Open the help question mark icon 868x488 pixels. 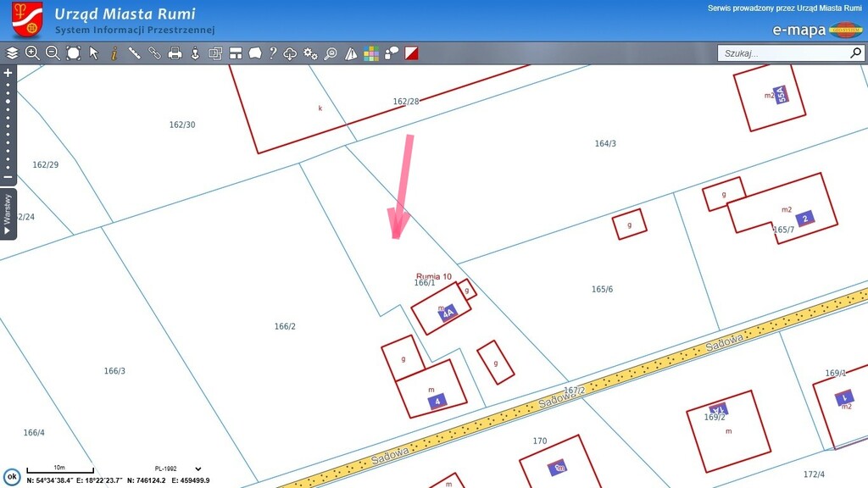click(272, 53)
